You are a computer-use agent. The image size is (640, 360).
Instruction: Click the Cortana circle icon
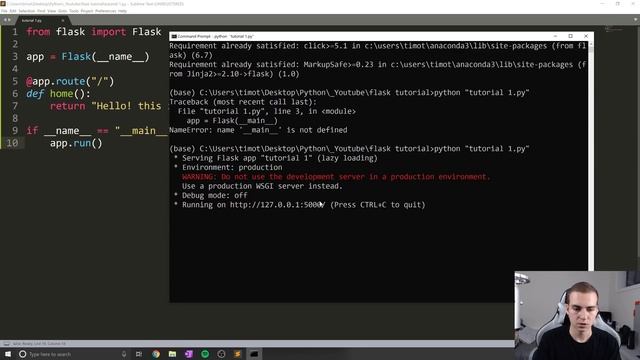23,354
